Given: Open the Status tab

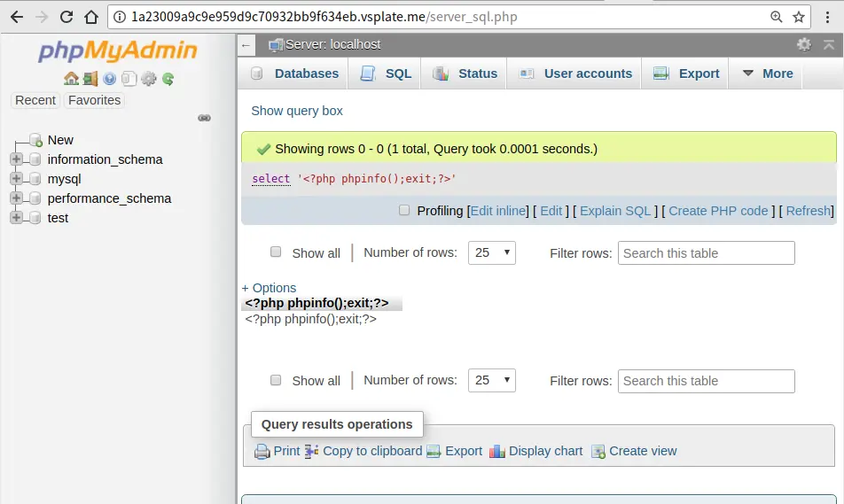Looking at the screenshot, I should point(465,74).
